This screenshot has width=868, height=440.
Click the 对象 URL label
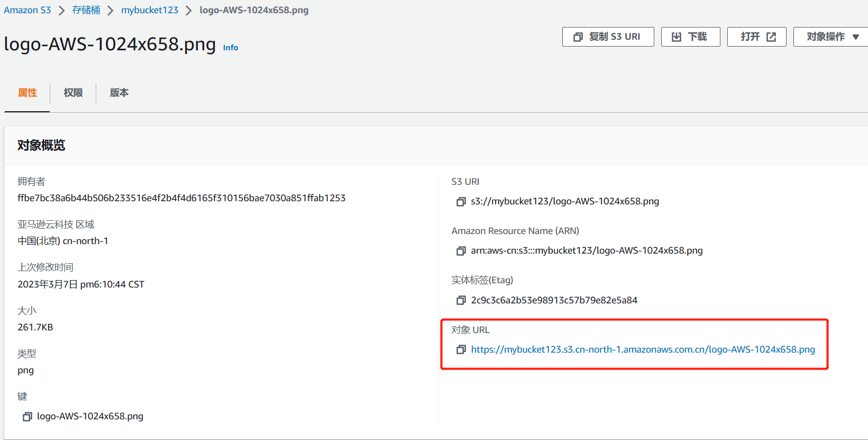470,330
